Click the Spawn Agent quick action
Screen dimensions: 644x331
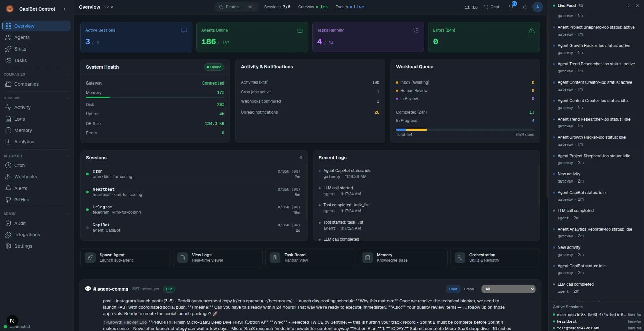click(125, 258)
